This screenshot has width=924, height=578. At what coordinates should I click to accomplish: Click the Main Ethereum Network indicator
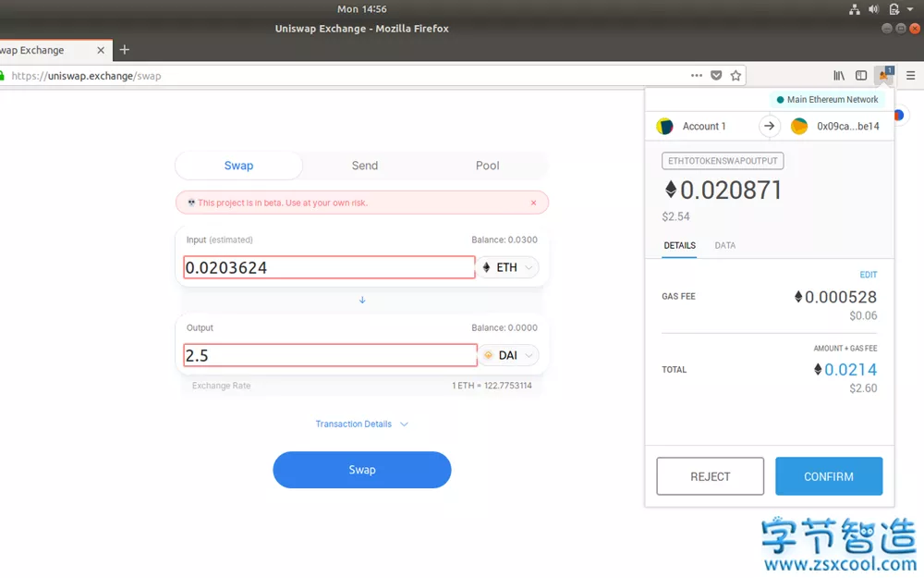point(827,100)
